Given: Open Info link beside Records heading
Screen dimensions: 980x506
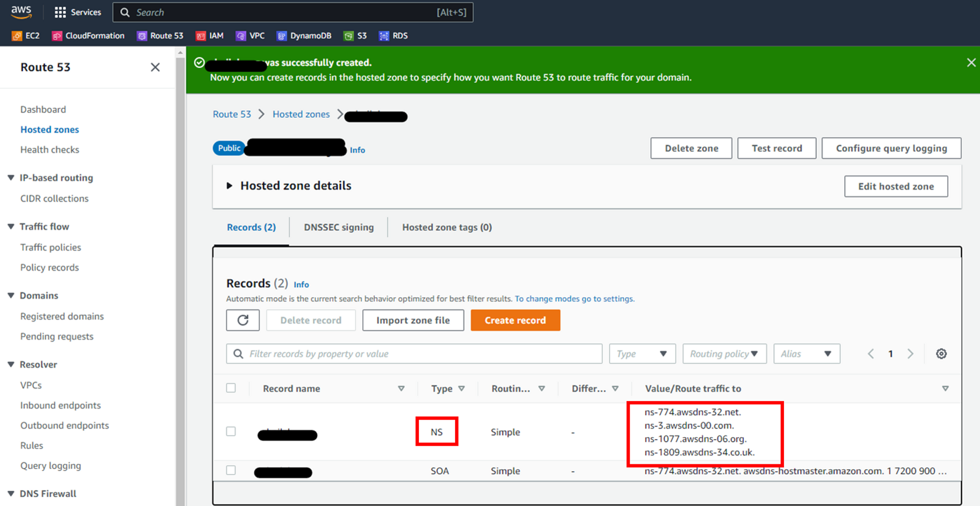Looking at the screenshot, I should pos(301,284).
